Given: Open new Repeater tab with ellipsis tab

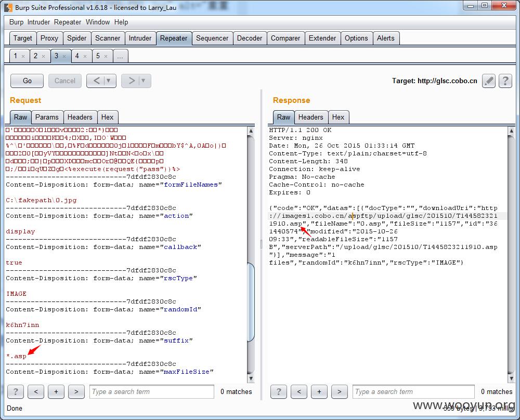Looking at the screenshot, I should click(120, 56).
